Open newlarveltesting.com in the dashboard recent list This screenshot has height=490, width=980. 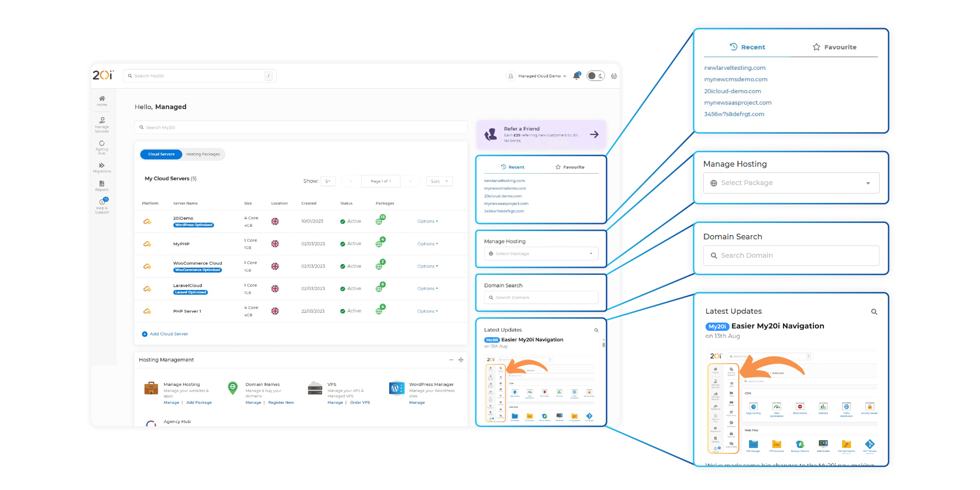(x=504, y=181)
